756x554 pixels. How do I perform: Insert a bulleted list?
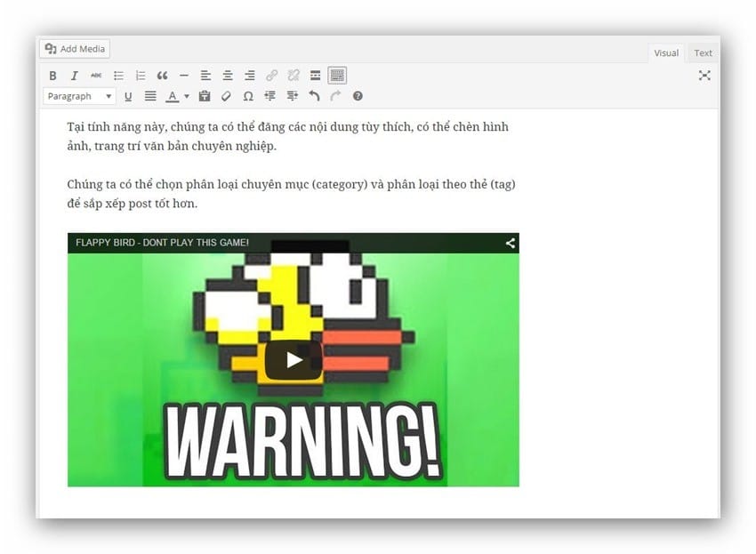pos(118,76)
